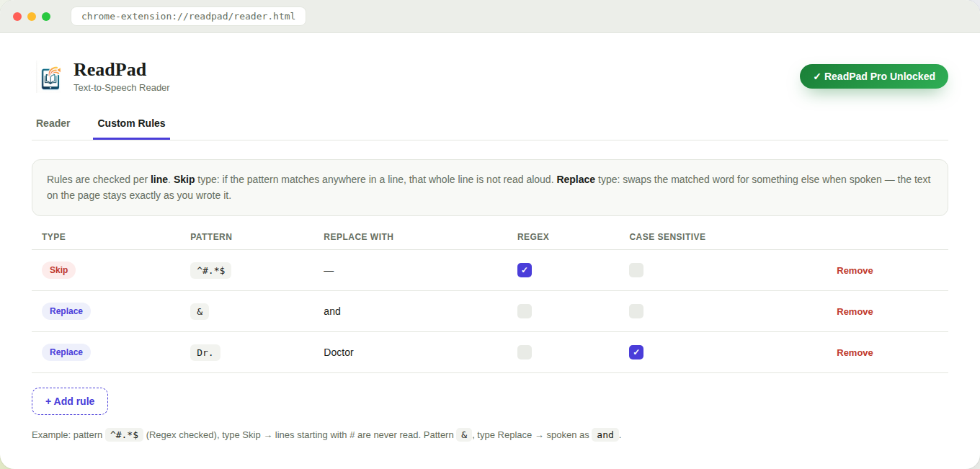Viewport: 980px width, 469px height.
Task: Click the CASE SENSITIVE column header
Action: point(667,237)
